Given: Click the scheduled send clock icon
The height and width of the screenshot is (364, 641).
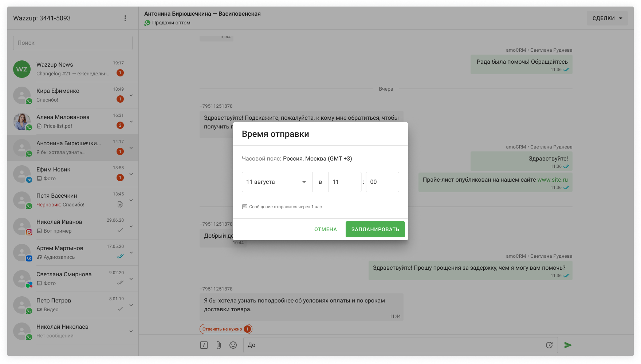Looking at the screenshot, I should (x=549, y=345).
